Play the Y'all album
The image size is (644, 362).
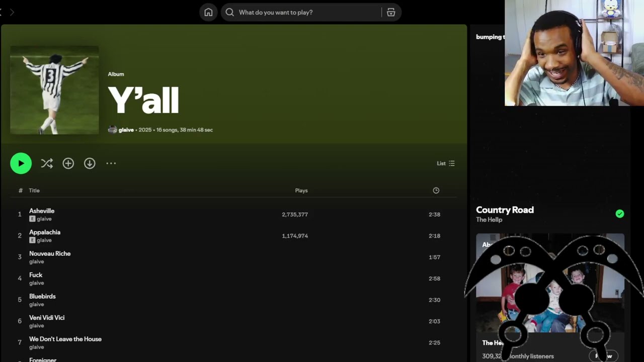click(x=21, y=163)
